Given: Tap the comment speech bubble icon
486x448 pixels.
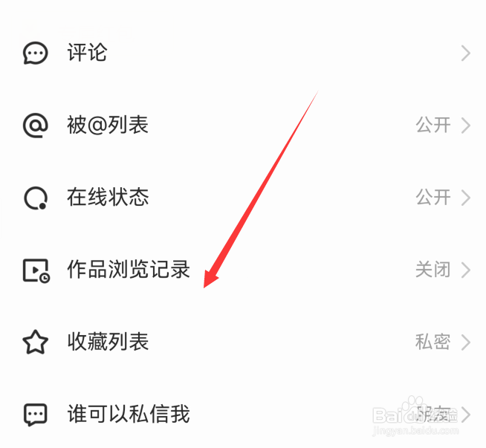Looking at the screenshot, I should 36,53.
